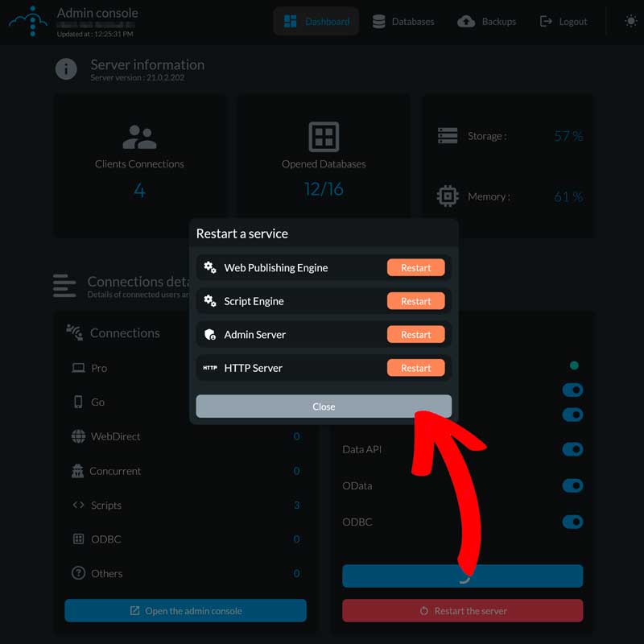644x644 pixels.
Task: Click Open the admin console
Action: pyautogui.click(x=185, y=611)
